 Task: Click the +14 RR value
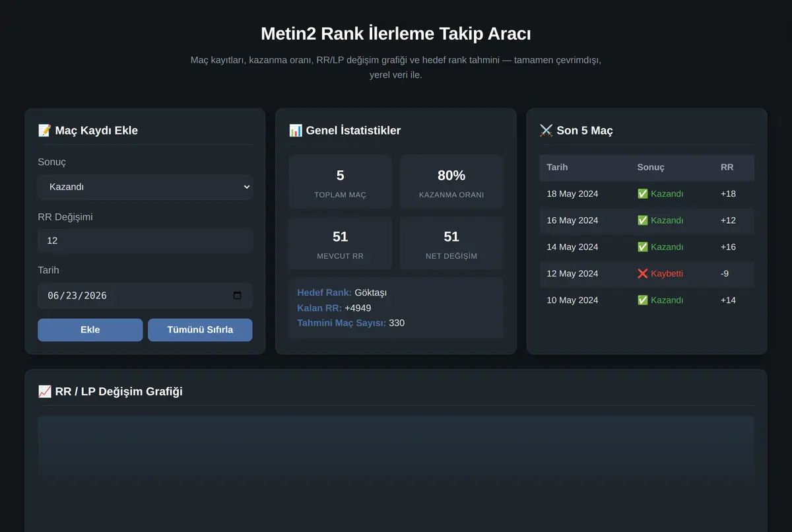728,300
